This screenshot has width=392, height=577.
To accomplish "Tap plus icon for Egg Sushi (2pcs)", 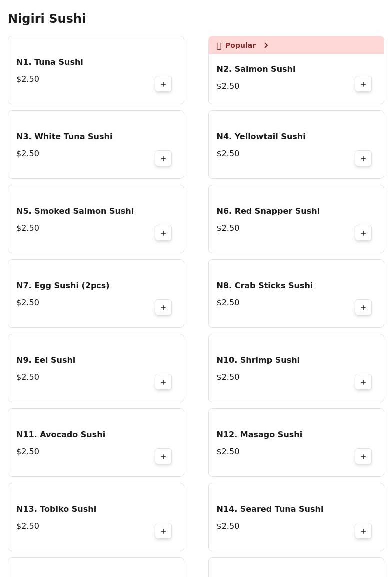I will coord(163,308).
